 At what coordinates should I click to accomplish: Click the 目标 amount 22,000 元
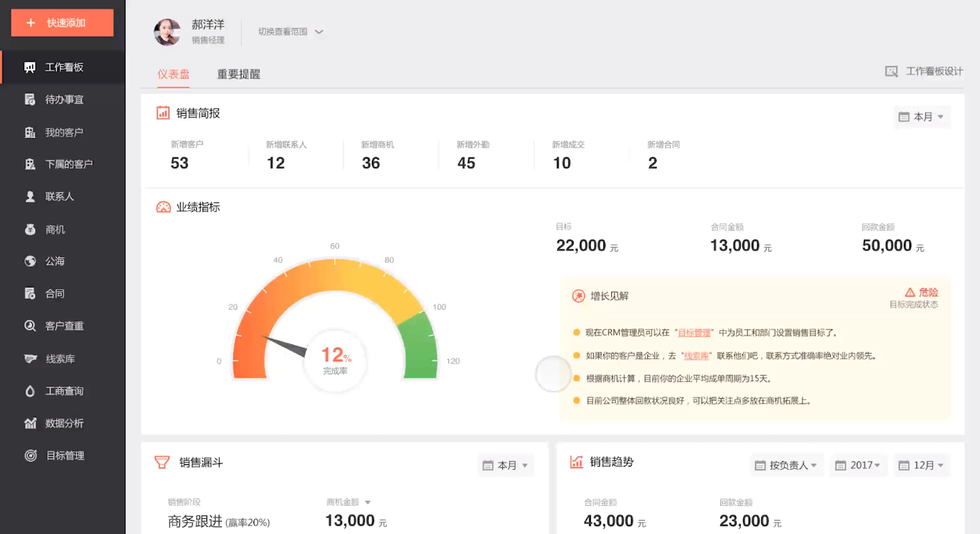[x=588, y=246]
